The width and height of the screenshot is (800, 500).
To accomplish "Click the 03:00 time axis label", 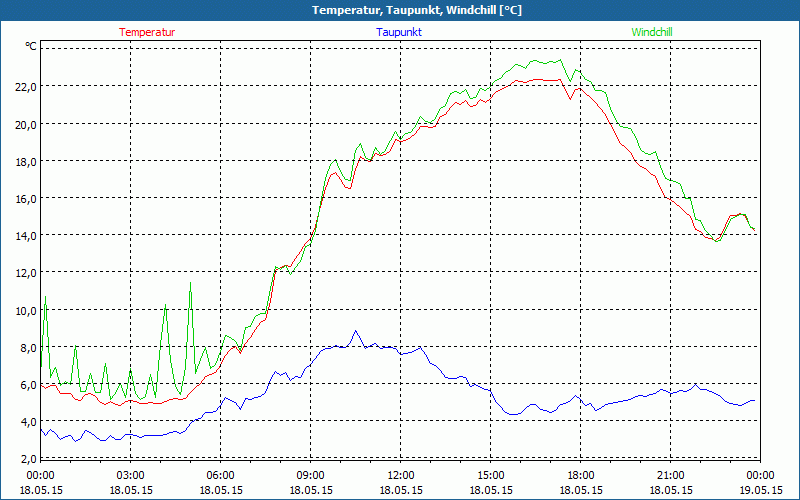I will coord(131,476).
